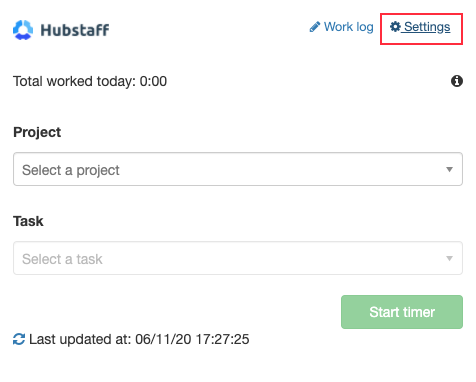Open the Settings link text
Image resolution: width=476 pixels, height=382 pixels.
[427, 27]
